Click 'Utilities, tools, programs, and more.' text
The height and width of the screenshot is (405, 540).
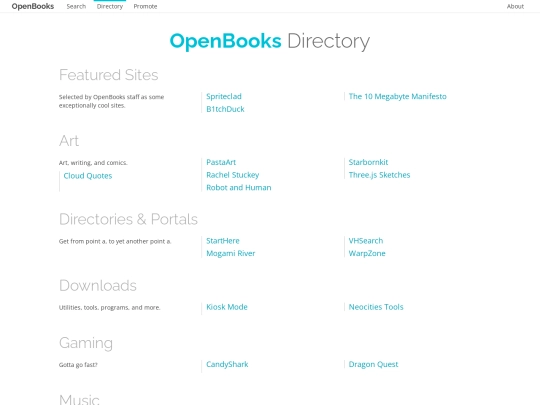110,308
